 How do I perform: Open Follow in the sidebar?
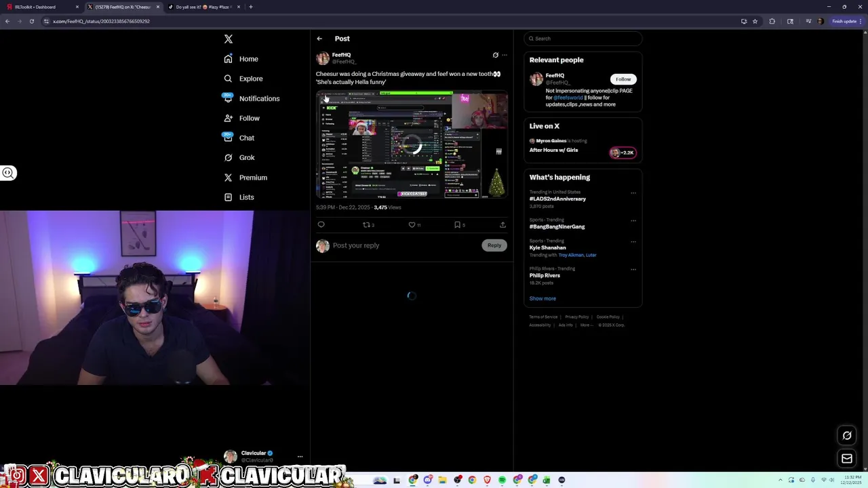pos(241,118)
